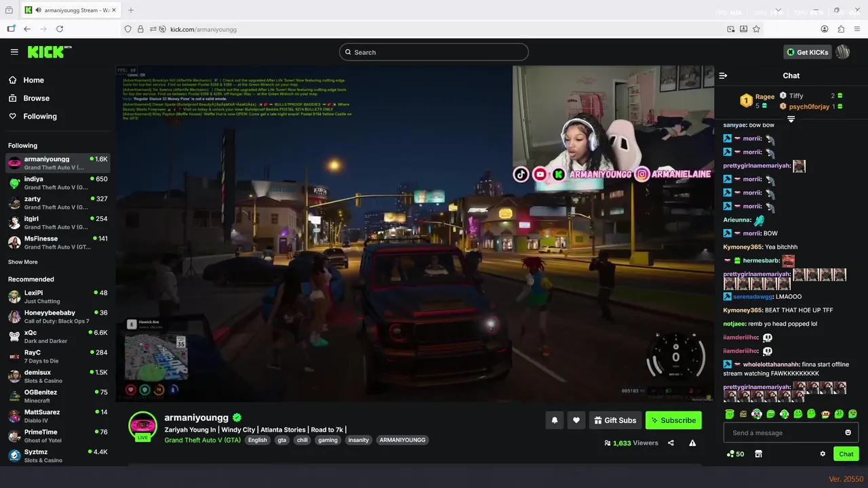Click streamer live avatar

[x=143, y=426]
